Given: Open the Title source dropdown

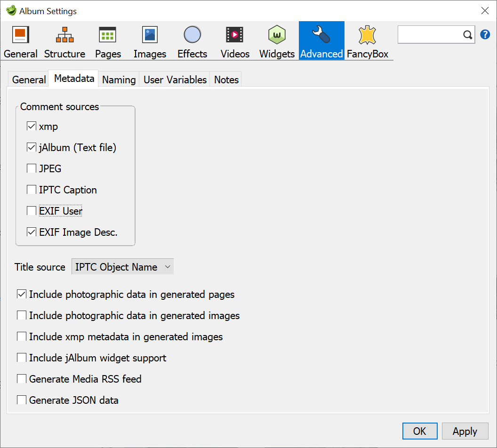Looking at the screenshot, I should 122,266.
